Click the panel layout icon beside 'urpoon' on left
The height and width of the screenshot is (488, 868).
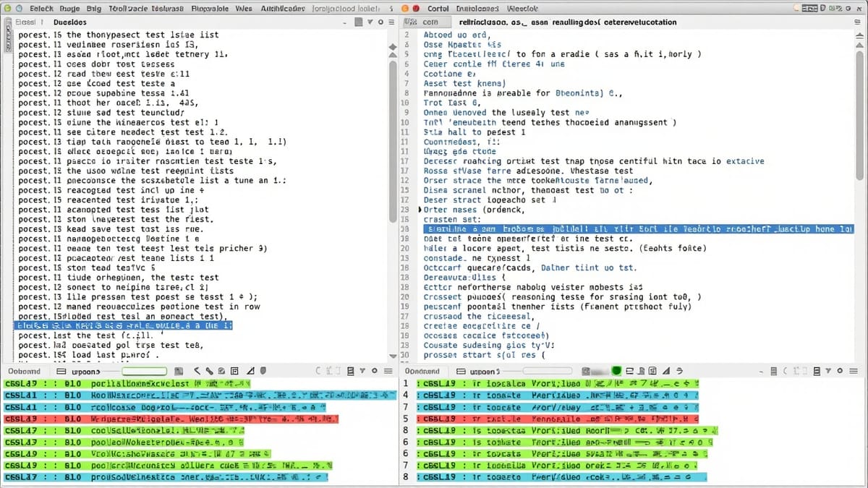click(61, 372)
